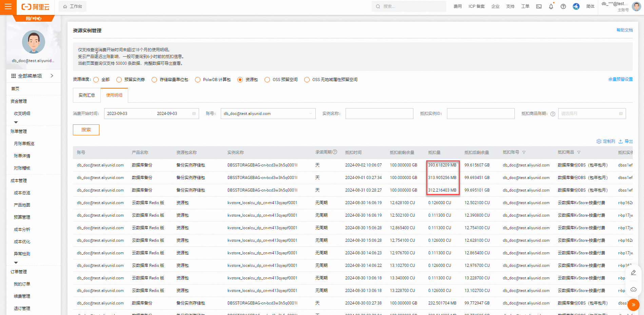Image resolution: width=644 pixels, height=315 pixels.
Task: Open 企业 in the top navigation
Action: pos(495,6)
